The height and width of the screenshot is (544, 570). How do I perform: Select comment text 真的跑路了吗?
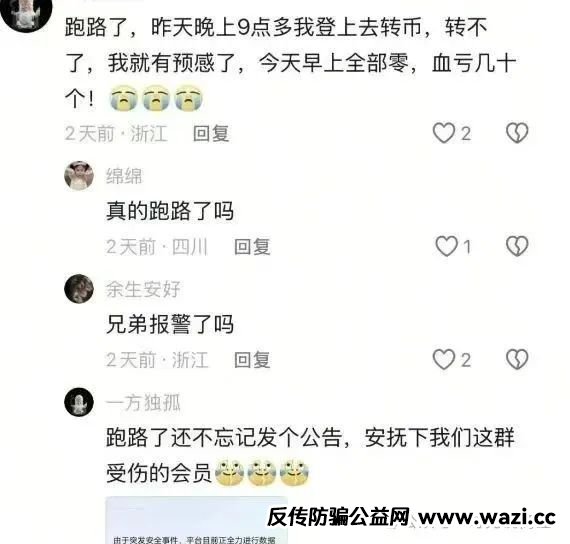170,211
